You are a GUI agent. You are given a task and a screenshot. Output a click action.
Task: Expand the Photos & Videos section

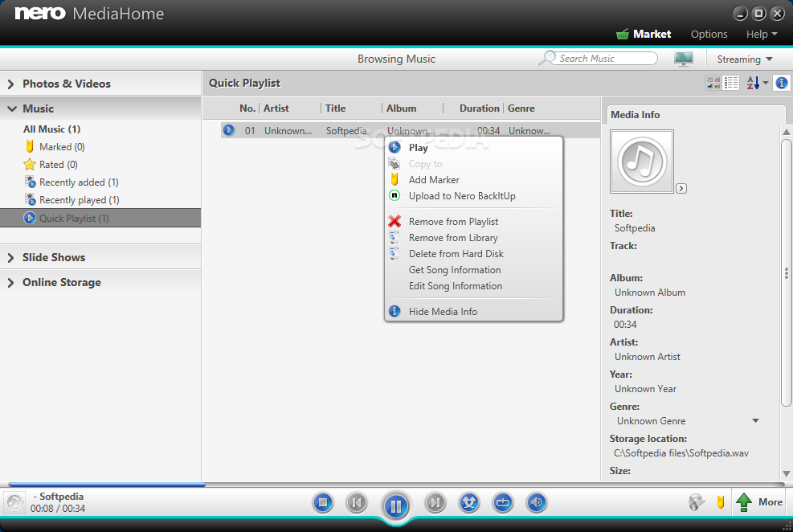(100, 84)
